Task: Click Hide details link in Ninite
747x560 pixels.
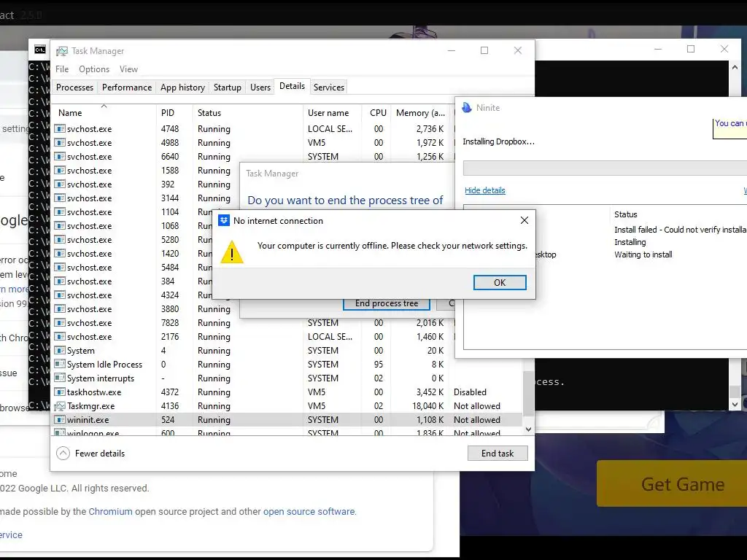Action: pyautogui.click(x=484, y=190)
